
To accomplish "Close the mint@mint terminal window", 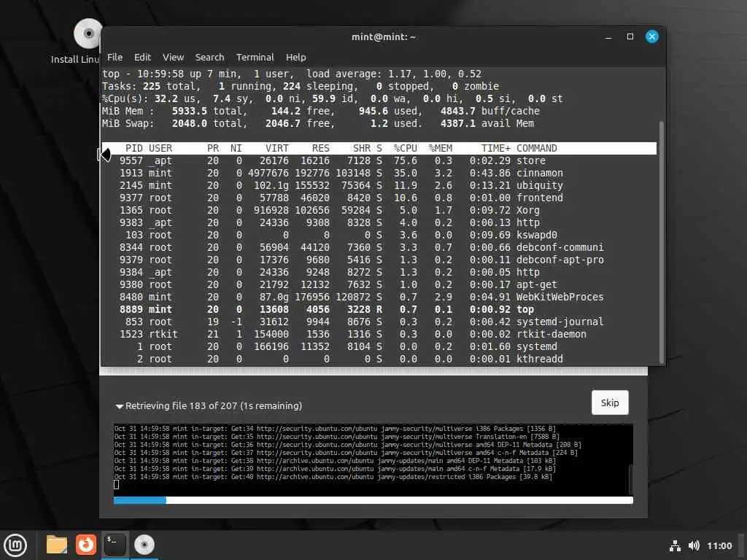I will pyautogui.click(x=651, y=36).
